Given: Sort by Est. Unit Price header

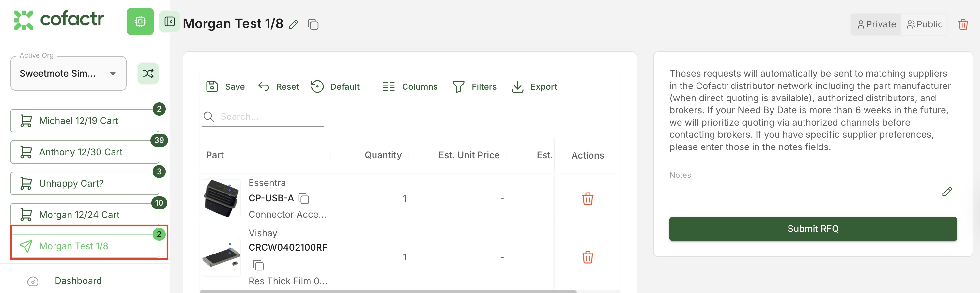Looking at the screenshot, I should [469, 155].
